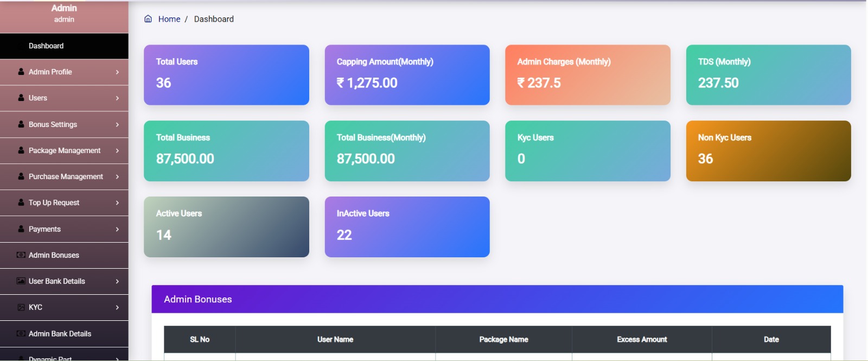This screenshot has width=868, height=361.
Task: Expand the Purchase Management submenu arrow
Action: 117,176
